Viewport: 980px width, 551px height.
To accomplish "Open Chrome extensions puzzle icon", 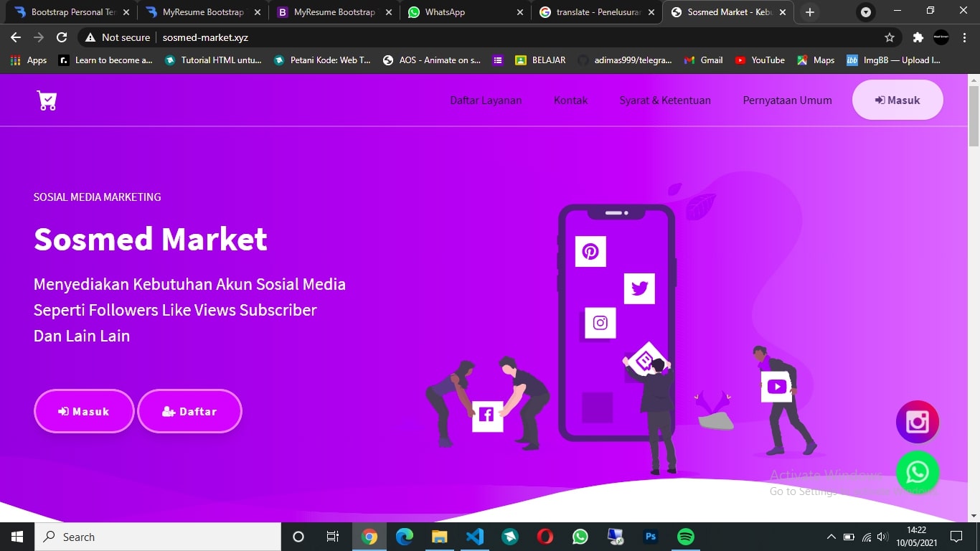I will coord(918,37).
